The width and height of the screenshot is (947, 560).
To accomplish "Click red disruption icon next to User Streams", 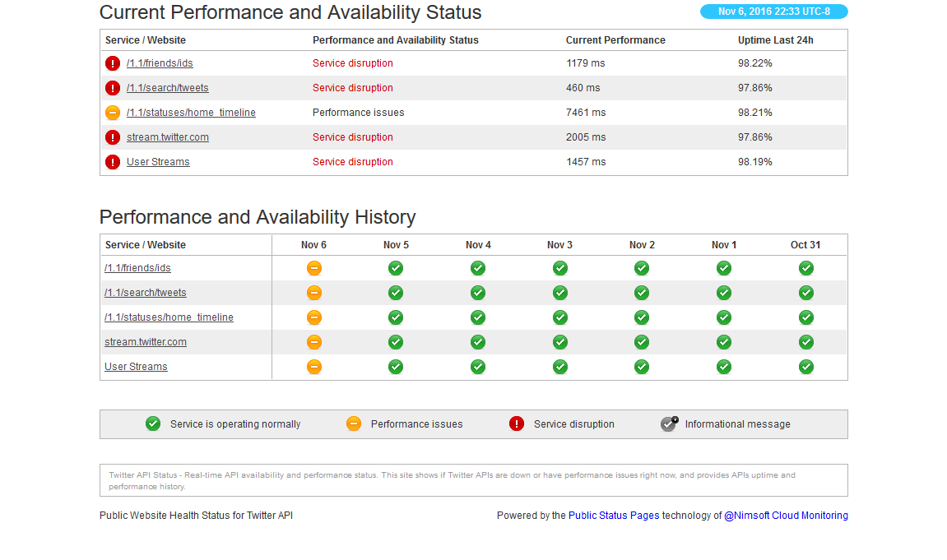I will click(x=113, y=162).
